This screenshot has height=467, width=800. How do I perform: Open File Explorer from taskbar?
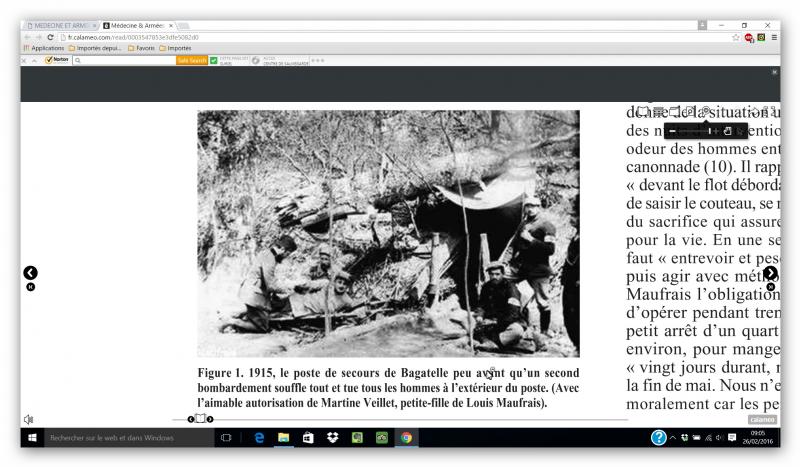point(284,438)
